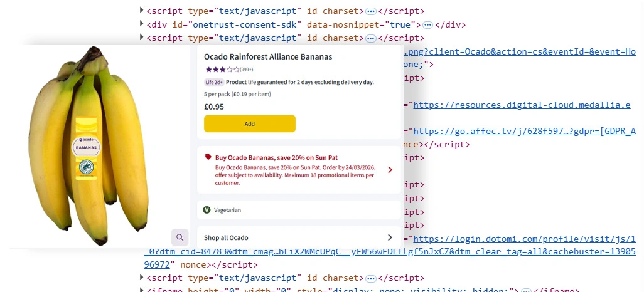Click the banana bunch product image
644x292 pixels.
coord(89,145)
